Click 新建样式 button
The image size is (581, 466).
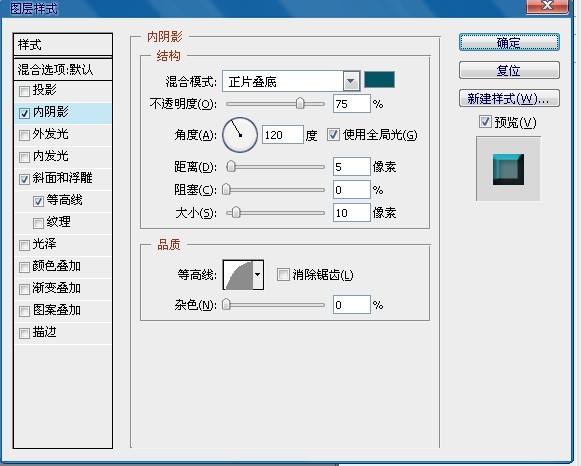[509, 98]
